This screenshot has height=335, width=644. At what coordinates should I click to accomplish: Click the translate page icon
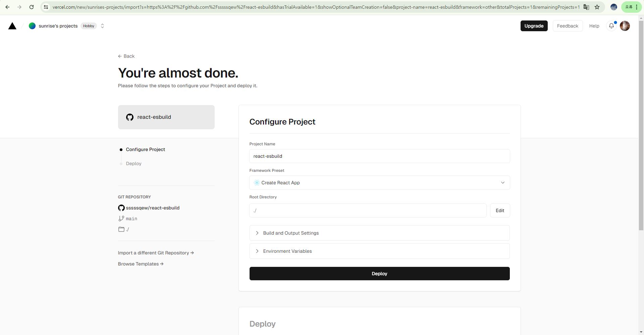[586, 7]
